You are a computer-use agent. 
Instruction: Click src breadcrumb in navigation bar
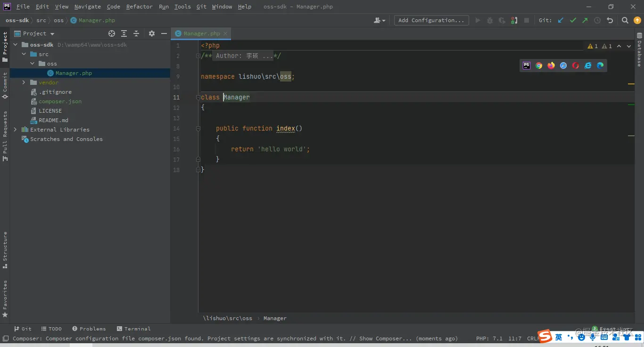[x=41, y=20]
